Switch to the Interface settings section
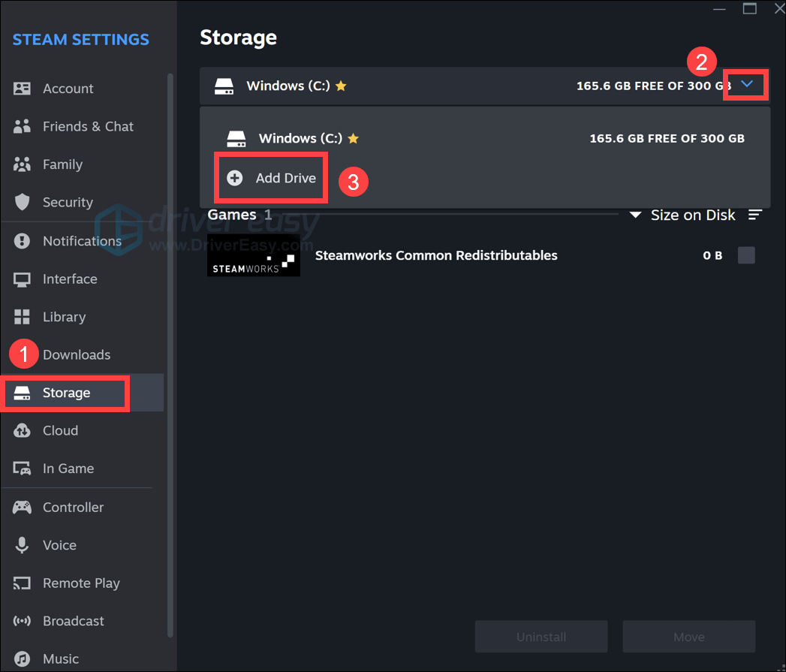This screenshot has height=672, width=786. (69, 279)
